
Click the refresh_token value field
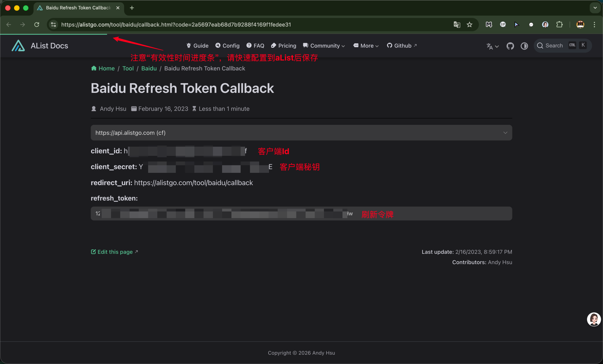301,214
